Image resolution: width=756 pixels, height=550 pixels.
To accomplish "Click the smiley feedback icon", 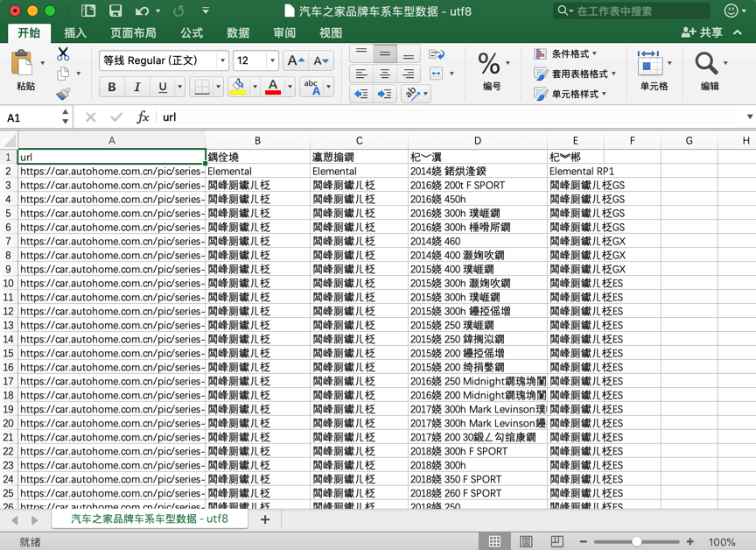I will (x=731, y=11).
